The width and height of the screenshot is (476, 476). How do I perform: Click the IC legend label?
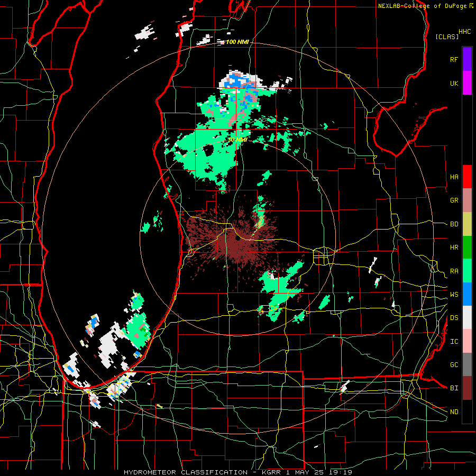tap(454, 342)
